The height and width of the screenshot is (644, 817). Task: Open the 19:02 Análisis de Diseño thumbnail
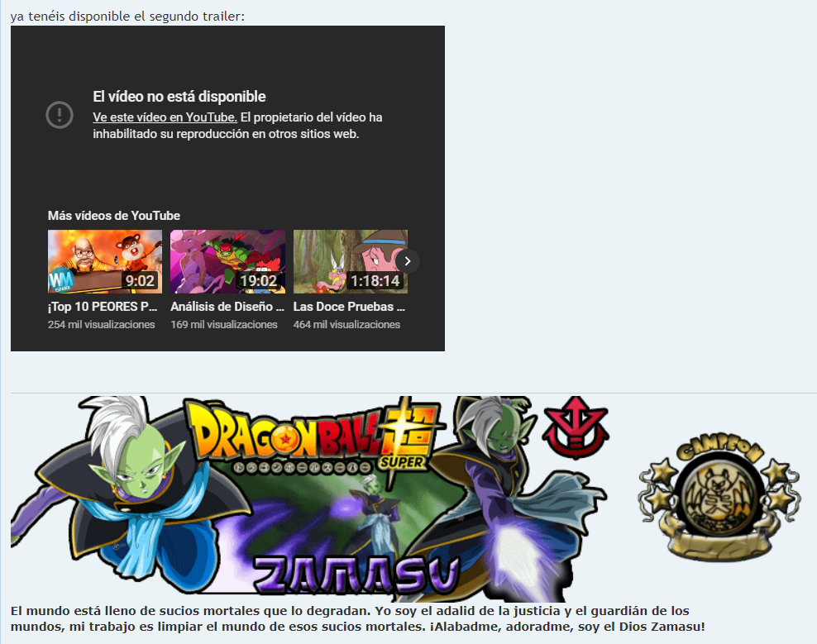pos(227,261)
